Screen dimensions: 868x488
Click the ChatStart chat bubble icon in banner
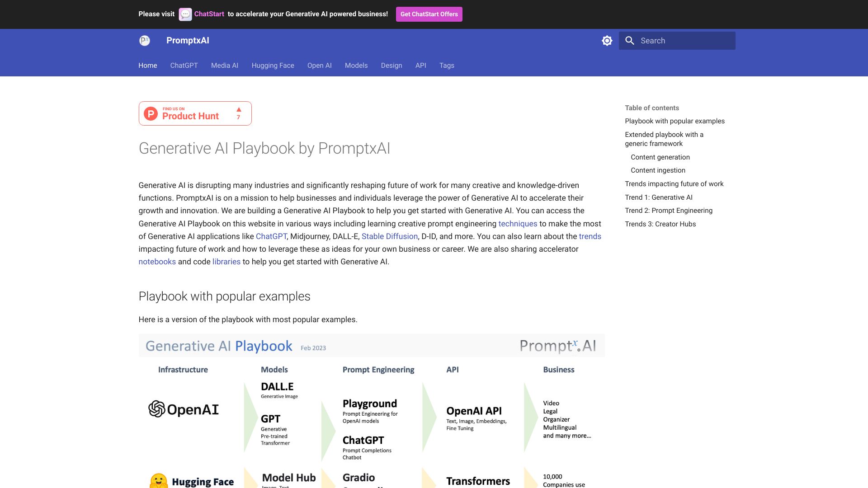pos(184,14)
